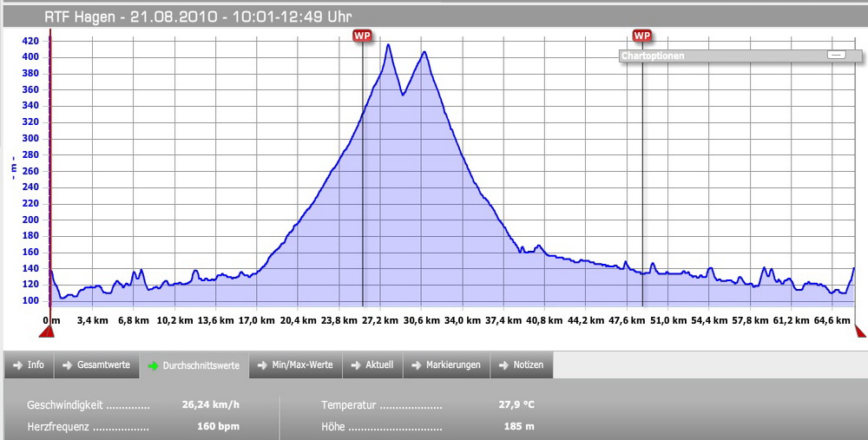Click the arrow icon beside Info
868x440 pixels.
click(17, 365)
